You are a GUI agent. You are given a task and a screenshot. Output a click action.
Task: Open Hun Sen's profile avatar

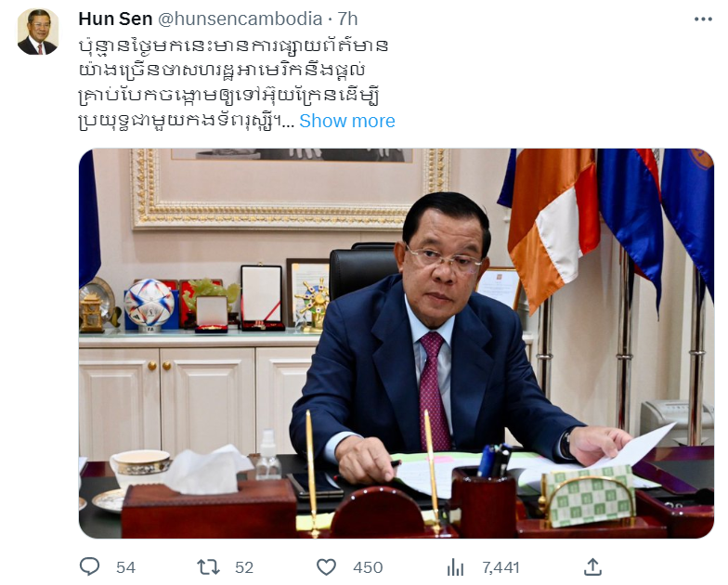38,32
